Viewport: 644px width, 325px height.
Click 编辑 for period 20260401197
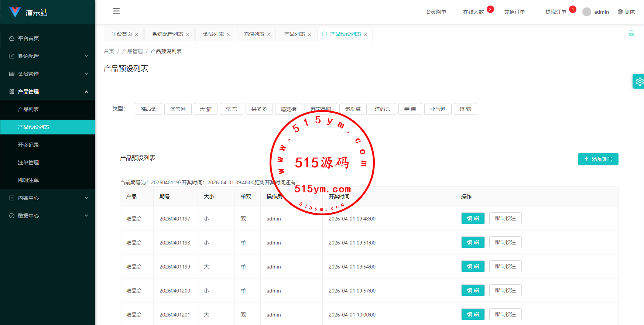coord(473,218)
